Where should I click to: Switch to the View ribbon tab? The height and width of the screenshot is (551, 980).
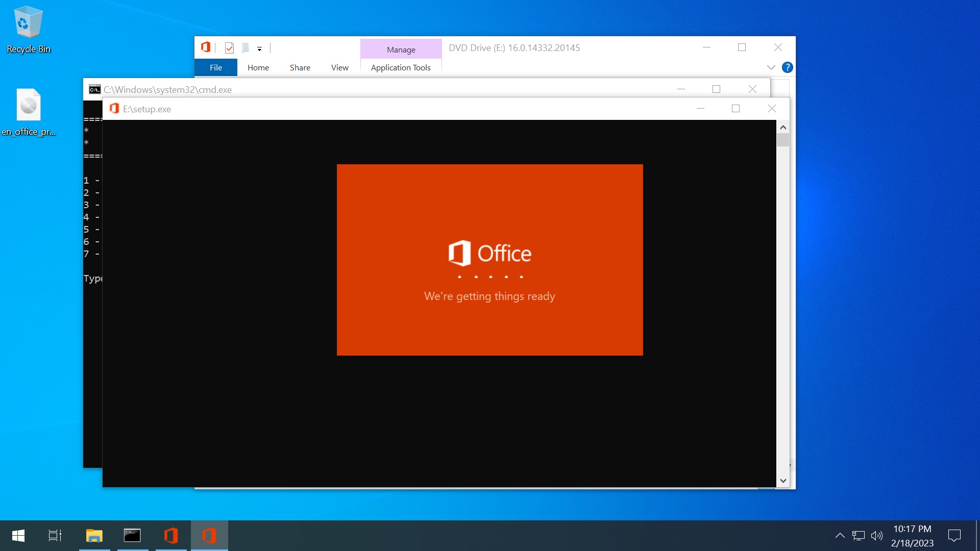[x=340, y=67]
